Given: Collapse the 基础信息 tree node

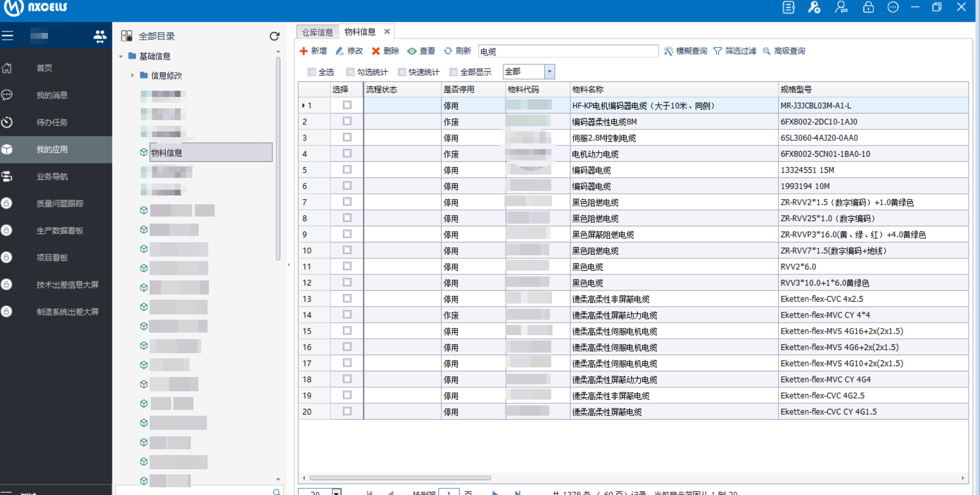Looking at the screenshot, I should [121, 56].
